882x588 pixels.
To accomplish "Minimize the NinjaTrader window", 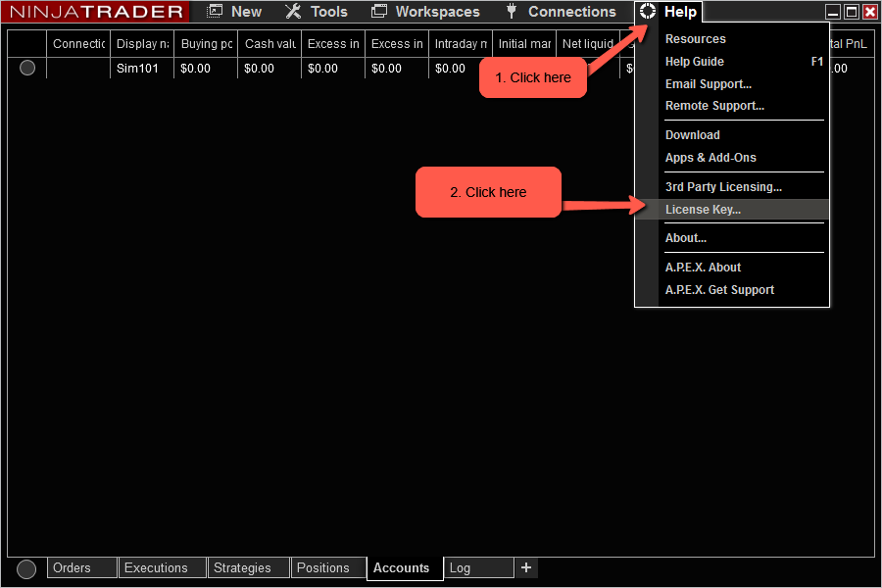I will coord(832,12).
